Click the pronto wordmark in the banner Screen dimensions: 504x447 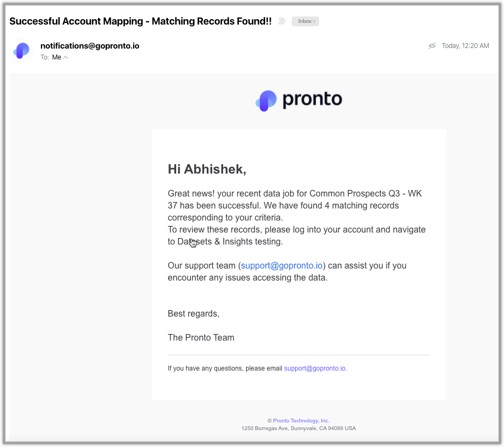pyautogui.click(x=312, y=99)
